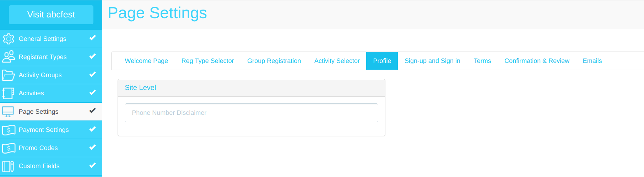Click the General Settings gear icon

[9, 39]
